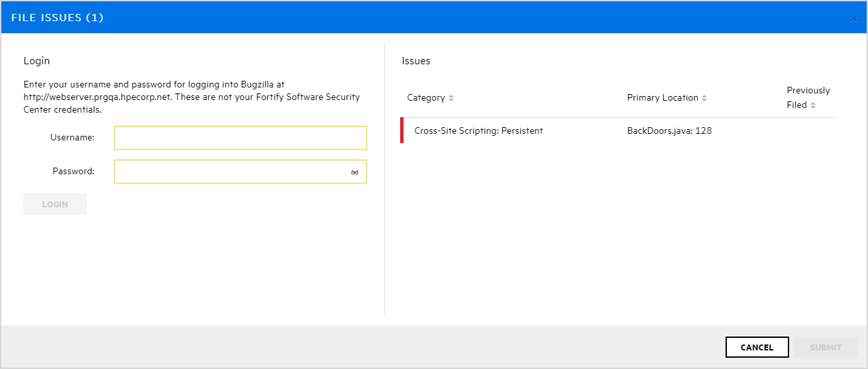Viewport: 868px width, 369px height.
Task: Click the Bugzilla login instruction text
Action: (x=191, y=97)
